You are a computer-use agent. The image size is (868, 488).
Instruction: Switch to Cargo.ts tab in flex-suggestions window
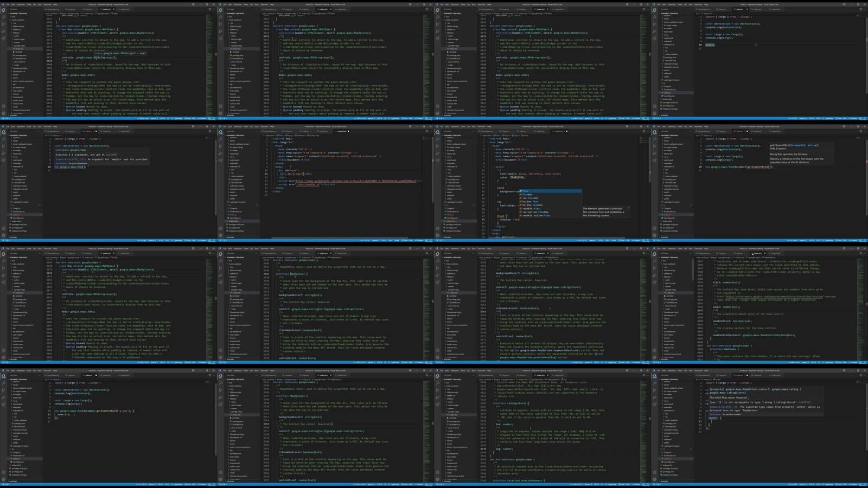(x=504, y=131)
